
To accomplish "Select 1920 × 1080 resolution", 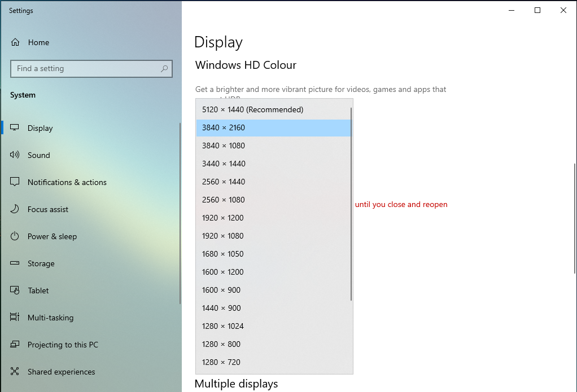I will pyautogui.click(x=274, y=236).
